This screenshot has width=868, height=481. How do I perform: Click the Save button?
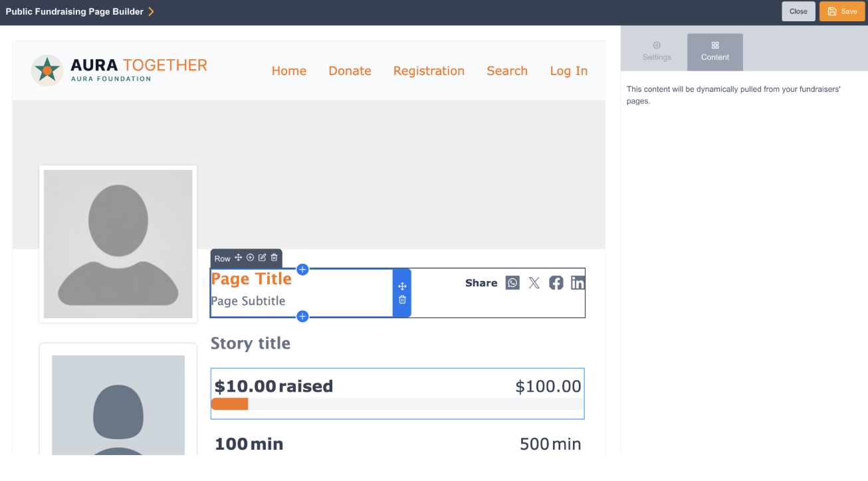tap(842, 11)
